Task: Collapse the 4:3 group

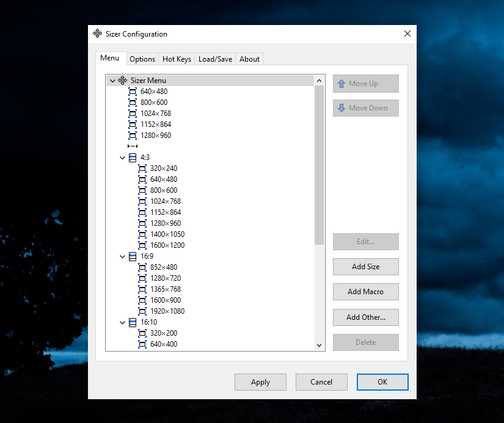Action: tap(122, 157)
